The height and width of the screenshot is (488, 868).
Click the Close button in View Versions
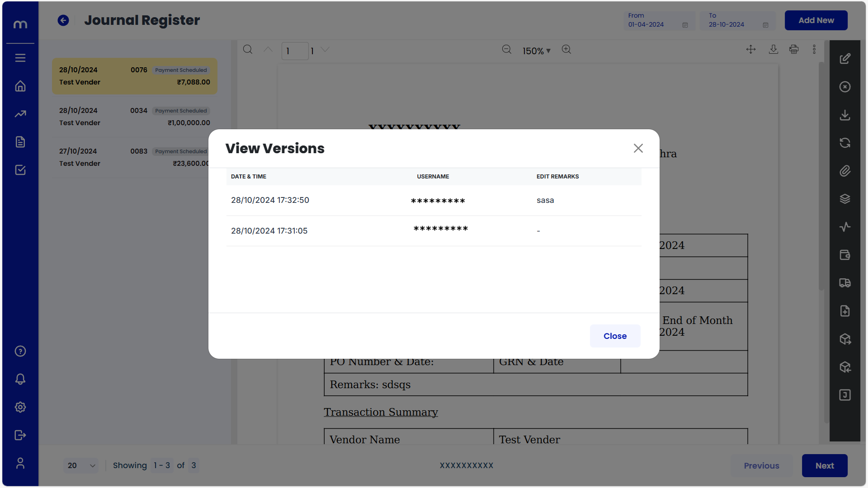click(615, 336)
